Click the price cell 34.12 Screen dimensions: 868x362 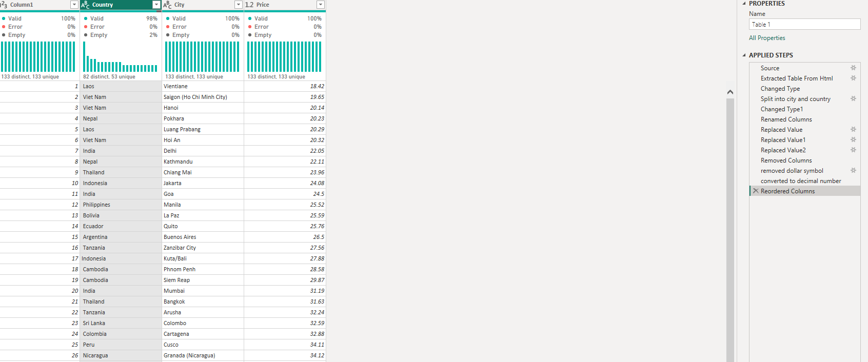click(285, 355)
